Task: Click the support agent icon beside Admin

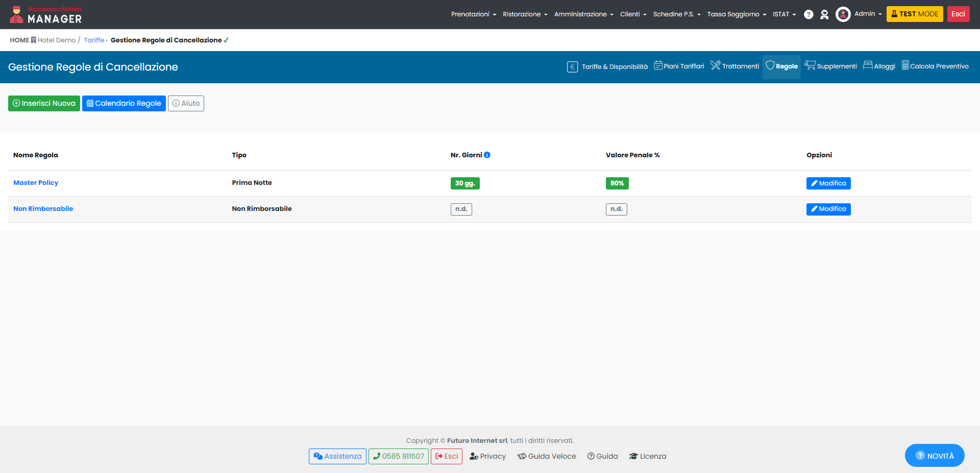Action: [824, 14]
